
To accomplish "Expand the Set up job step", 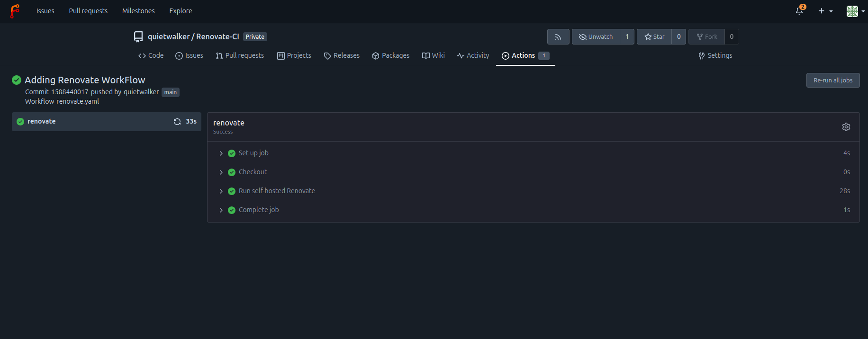I will point(253,153).
